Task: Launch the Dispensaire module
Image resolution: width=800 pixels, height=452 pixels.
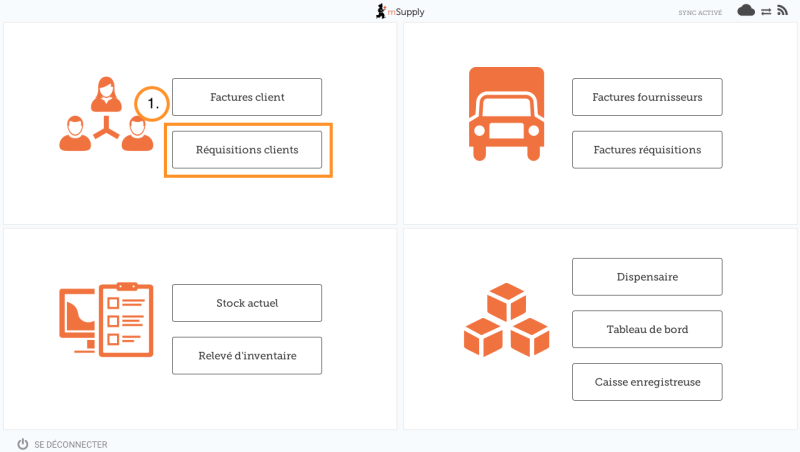Action: pos(647,277)
